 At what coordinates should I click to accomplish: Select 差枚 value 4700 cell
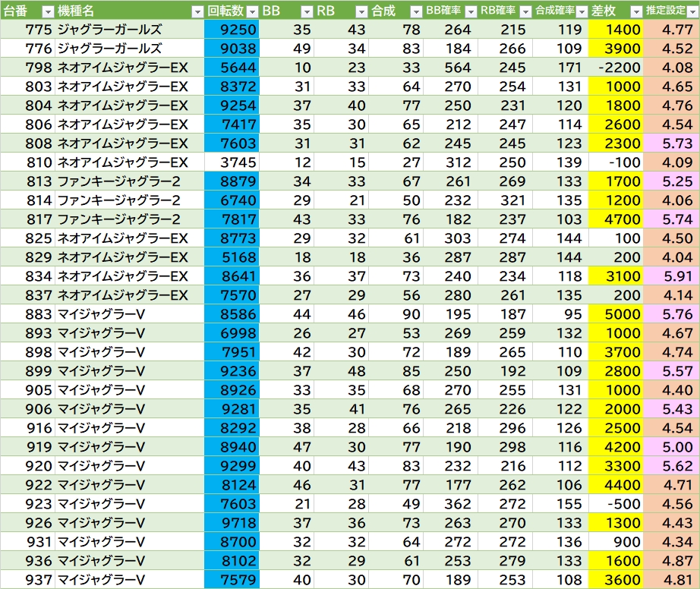pyautogui.click(x=616, y=219)
